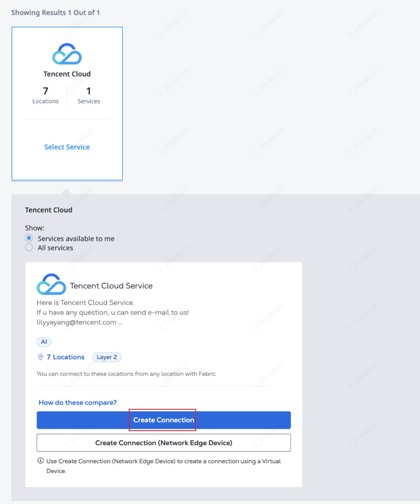Open 'How do these compare?' link
The height and width of the screenshot is (504, 420).
pyautogui.click(x=78, y=403)
